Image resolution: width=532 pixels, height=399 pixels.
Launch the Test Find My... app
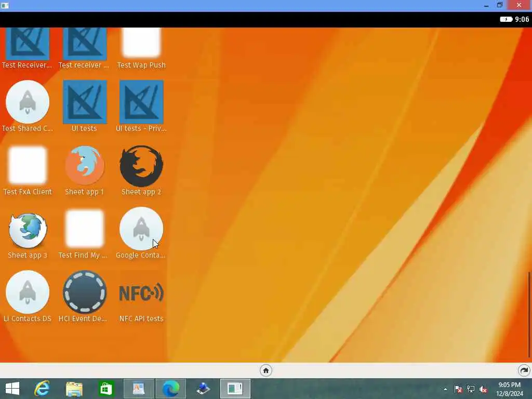(85, 229)
